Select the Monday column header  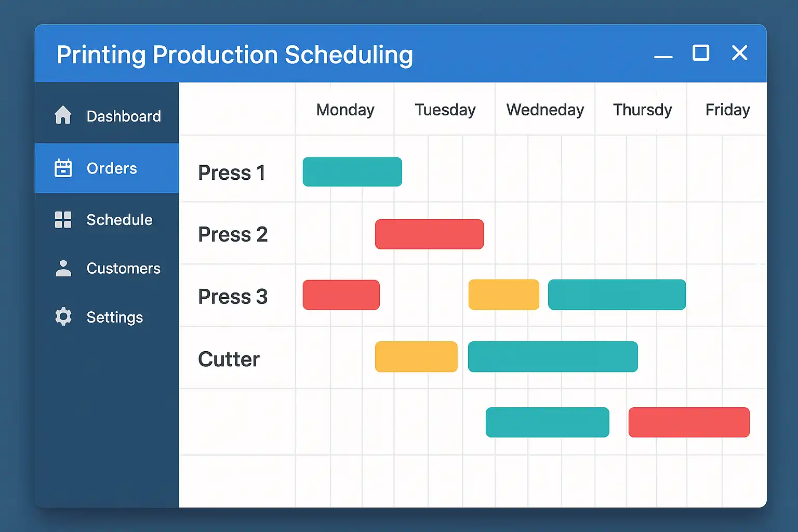(345, 110)
